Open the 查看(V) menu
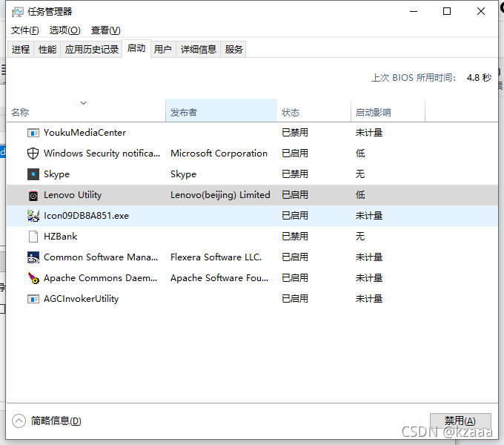504x445 pixels. tap(105, 30)
